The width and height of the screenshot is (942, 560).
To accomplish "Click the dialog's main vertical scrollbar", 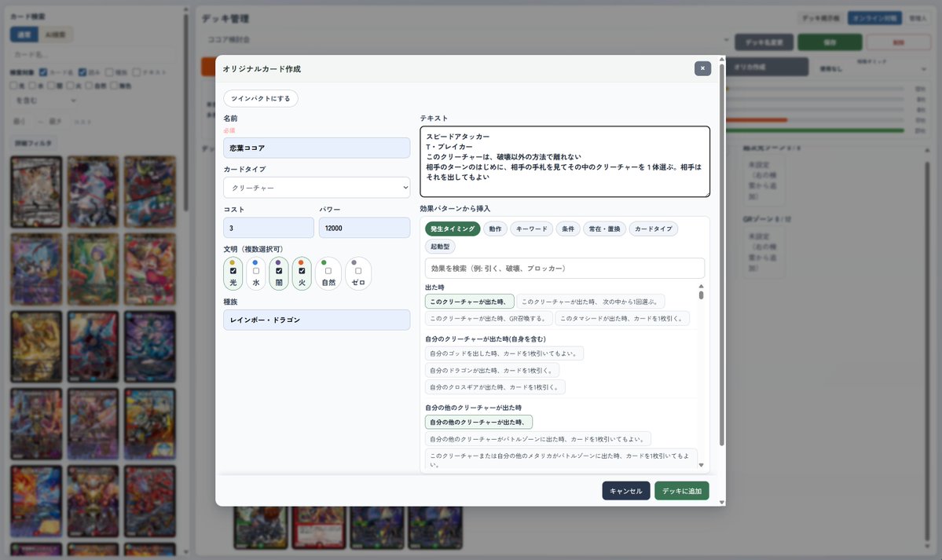I will pos(721,254).
